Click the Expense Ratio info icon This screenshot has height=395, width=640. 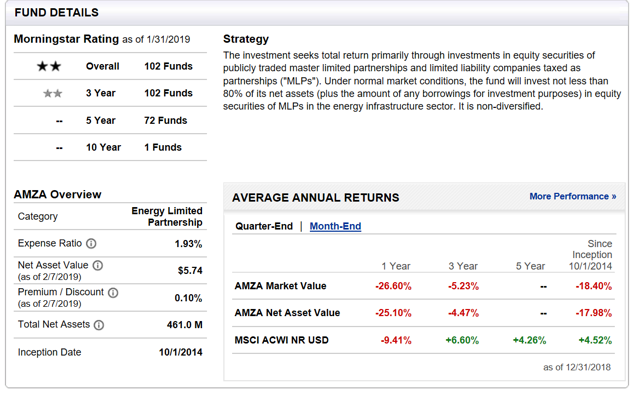[91, 244]
